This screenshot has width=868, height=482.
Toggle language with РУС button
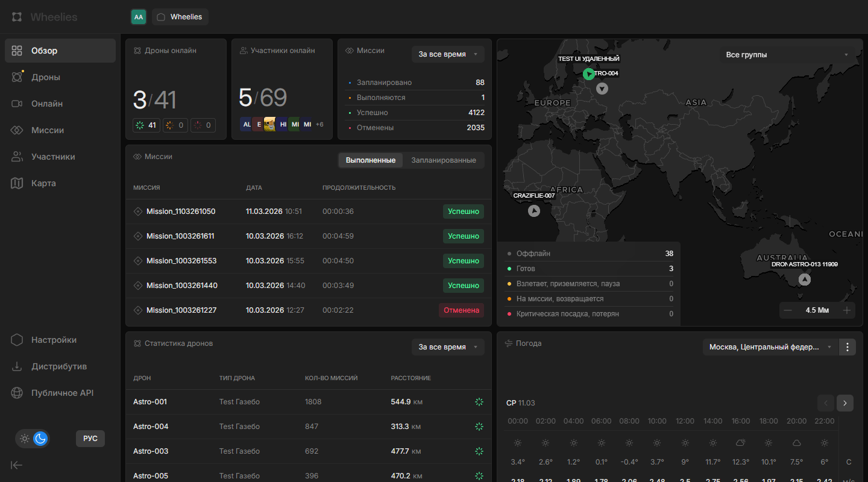pos(90,439)
